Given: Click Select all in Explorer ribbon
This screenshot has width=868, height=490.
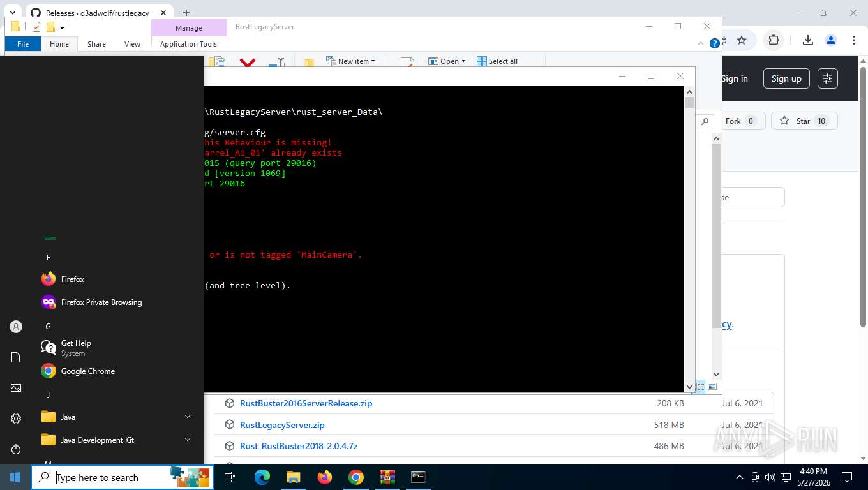Looking at the screenshot, I should coord(497,61).
